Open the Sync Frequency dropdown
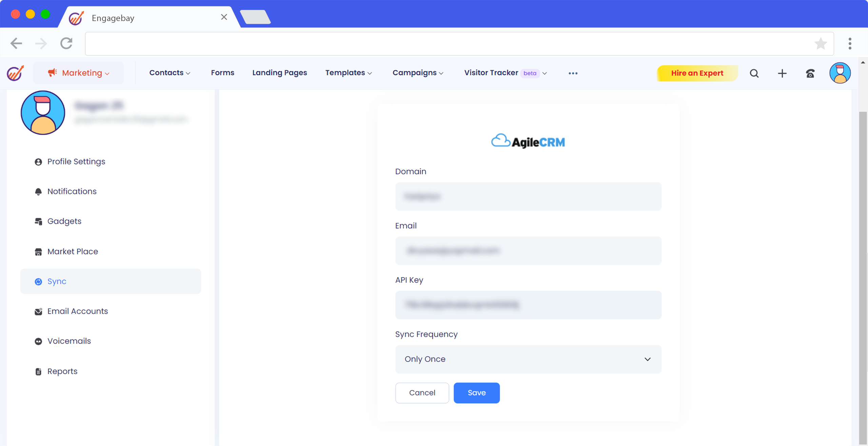The width and height of the screenshot is (868, 446). point(528,359)
